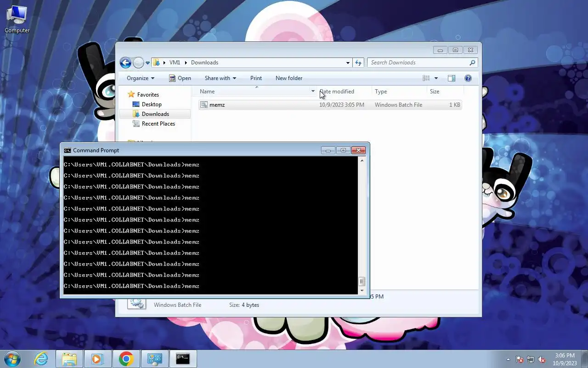Click the 1 KB size cell
The height and width of the screenshot is (368, 588).
tap(454, 105)
